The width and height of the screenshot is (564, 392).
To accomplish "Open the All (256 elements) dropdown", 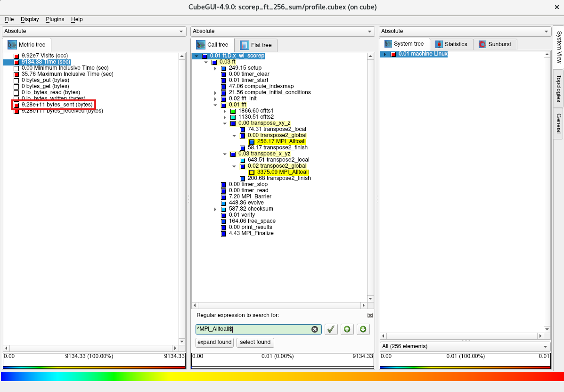I will 465,346.
